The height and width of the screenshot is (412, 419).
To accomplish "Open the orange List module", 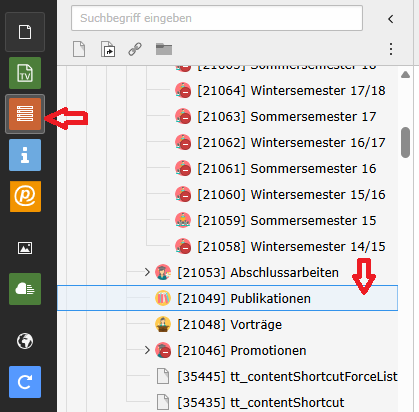I will point(25,114).
